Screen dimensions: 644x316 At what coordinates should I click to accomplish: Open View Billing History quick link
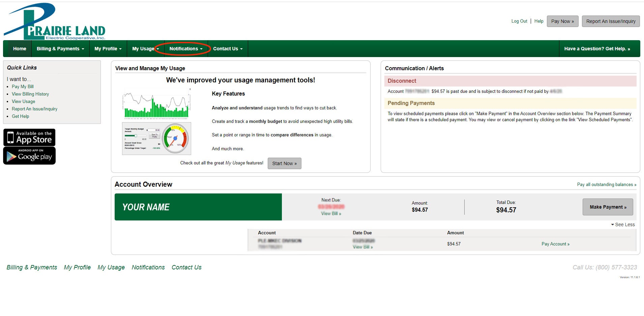[30, 94]
